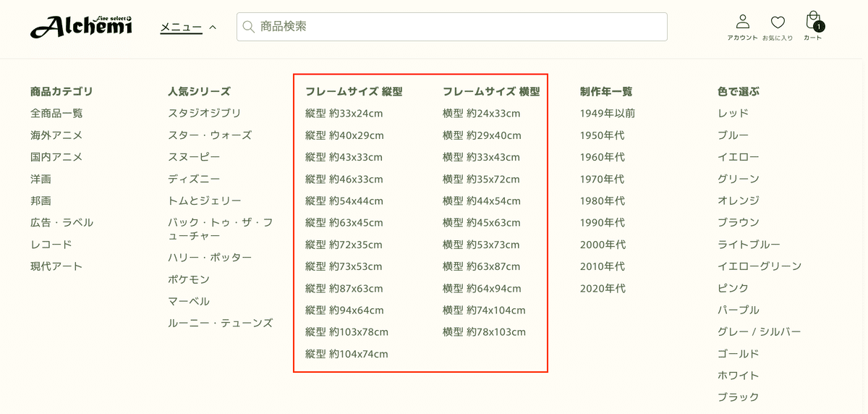868x414 pixels.
Task: Click the Alchemi logo
Action: coord(81,27)
